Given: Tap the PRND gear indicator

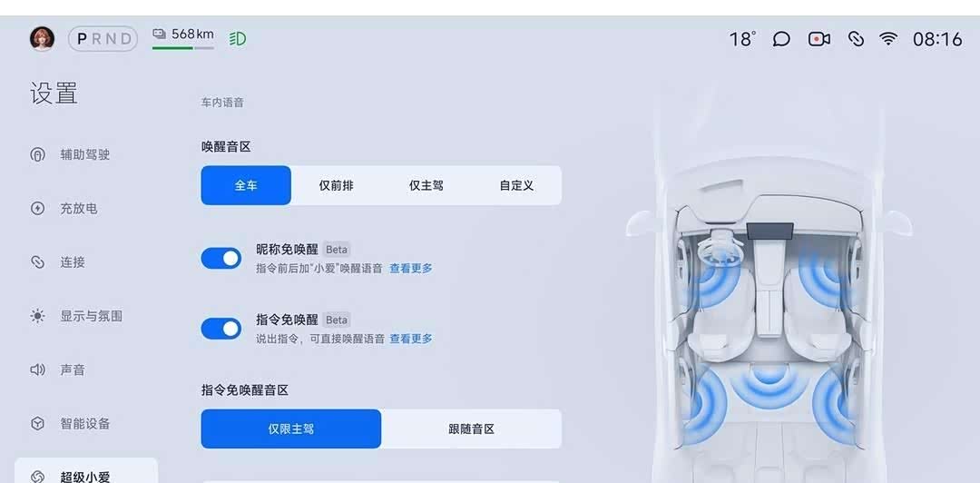Looking at the screenshot, I should tap(103, 39).
